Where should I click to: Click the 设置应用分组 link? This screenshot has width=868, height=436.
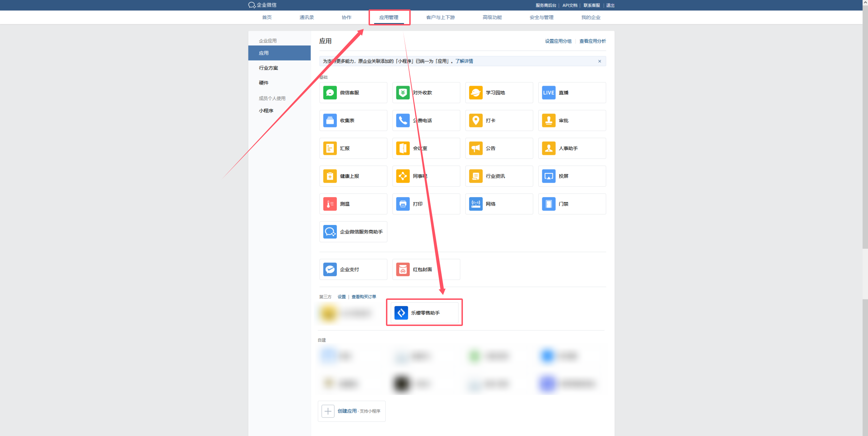558,41
